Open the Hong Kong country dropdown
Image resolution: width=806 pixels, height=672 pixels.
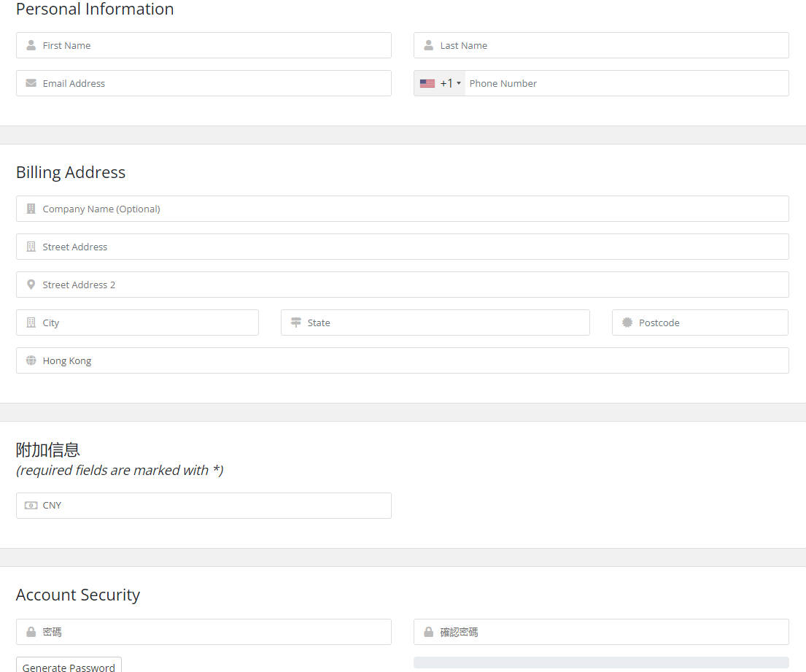[408, 360]
